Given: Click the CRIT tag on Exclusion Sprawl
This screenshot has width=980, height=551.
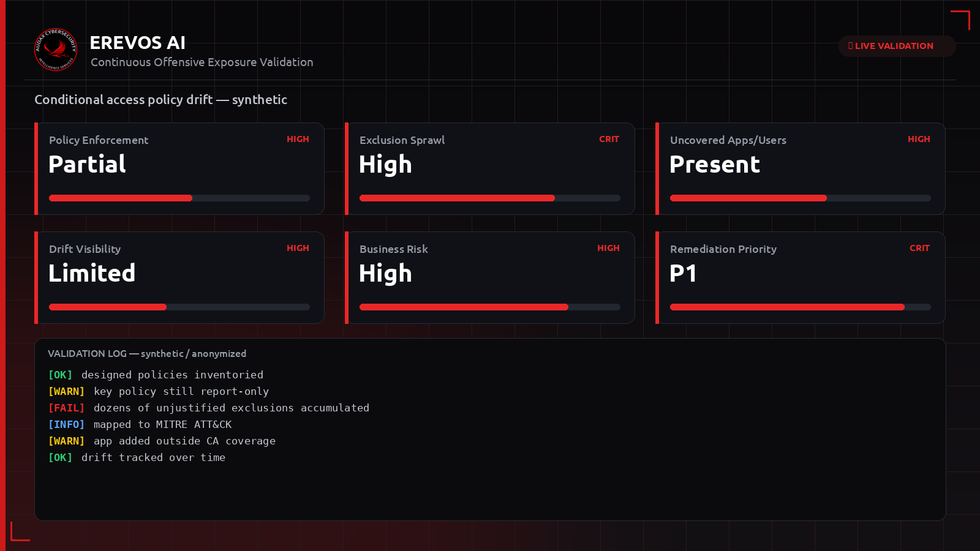Looking at the screenshot, I should 609,139.
